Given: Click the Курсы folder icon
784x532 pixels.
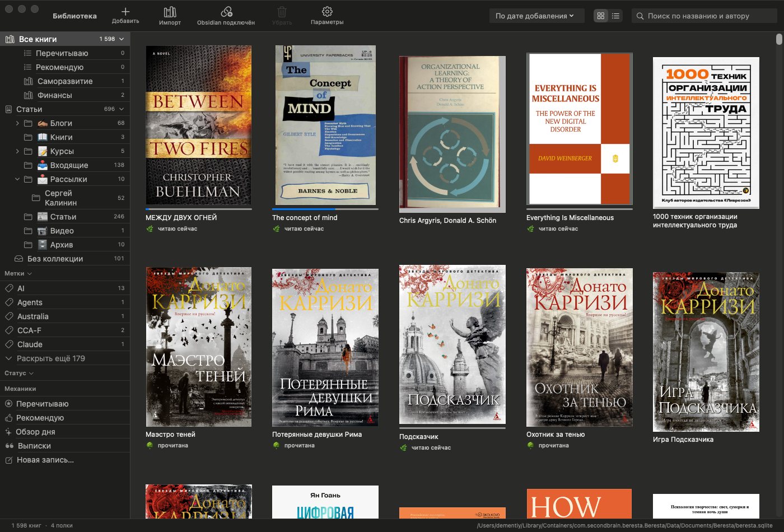Looking at the screenshot, I should tap(28, 151).
